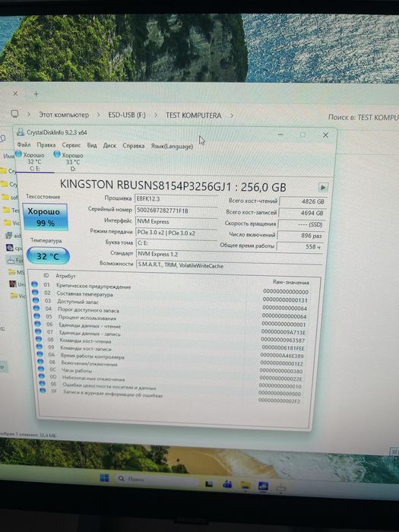Open a new Explorer tab with plus button
The width and height of the screenshot is (399, 532).
click(36, 93)
